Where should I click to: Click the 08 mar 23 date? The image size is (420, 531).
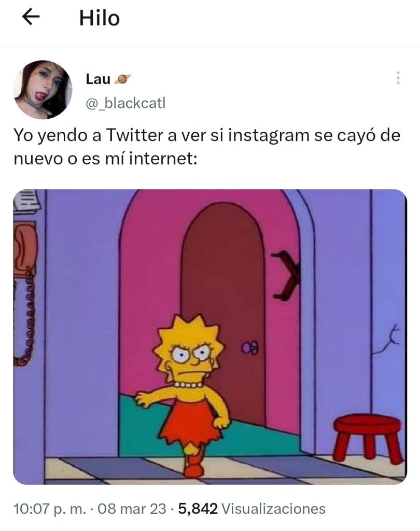(132, 509)
